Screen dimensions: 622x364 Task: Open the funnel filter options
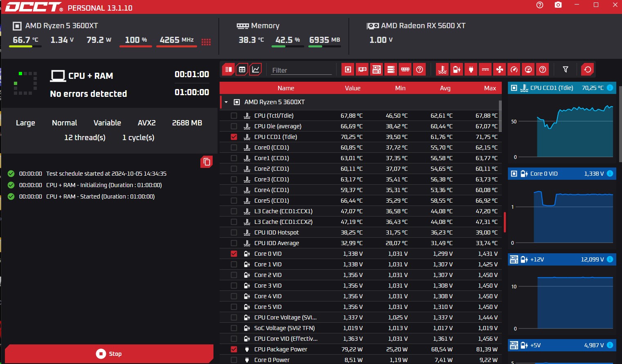click(x=566, y=69)
